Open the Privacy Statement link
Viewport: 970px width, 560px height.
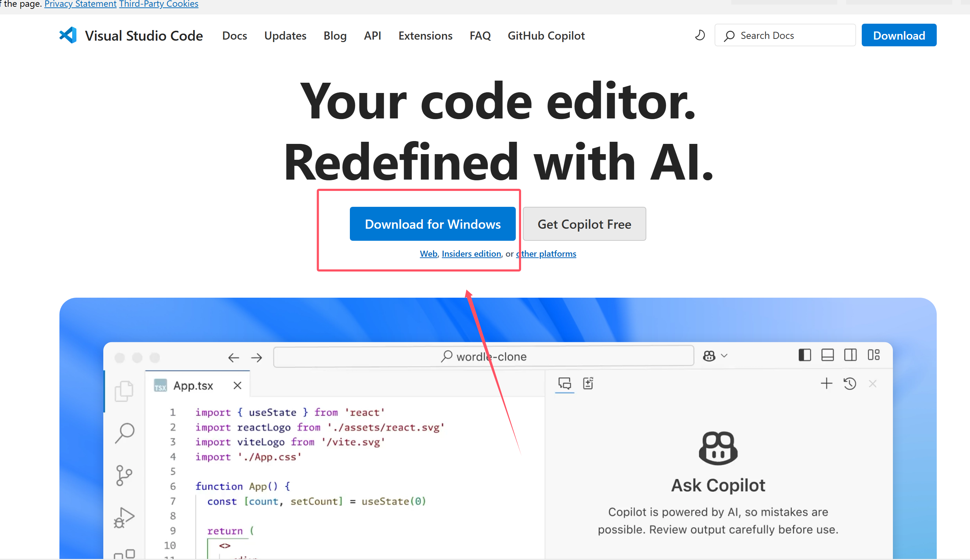(x=80, y=4)
